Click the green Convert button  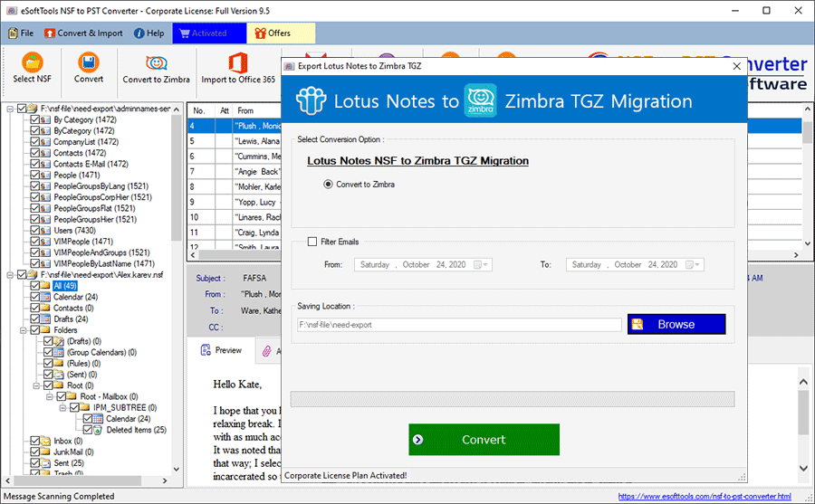point(484,440)
